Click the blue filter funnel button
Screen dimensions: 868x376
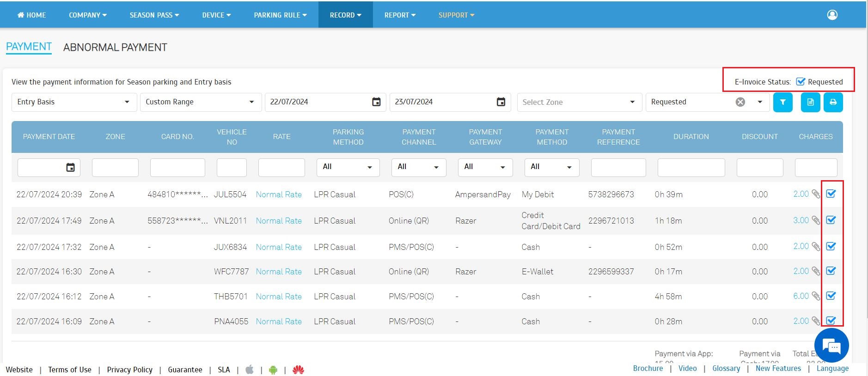tap(782, 102)
